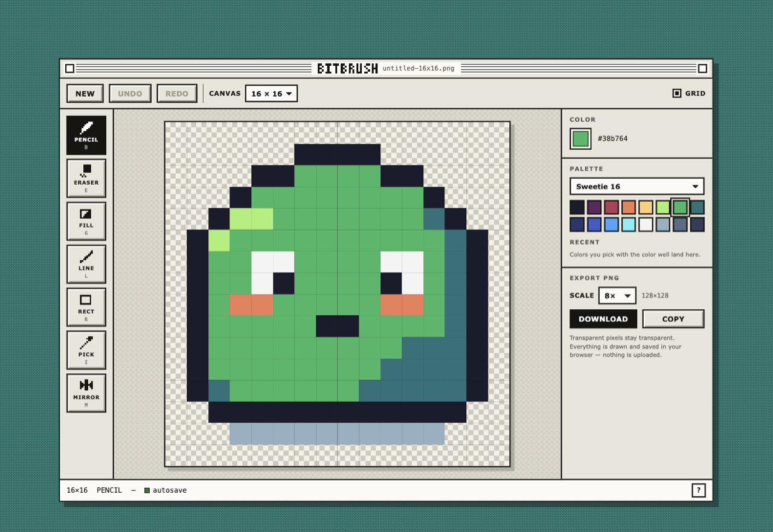Open the current color well #38b764

click(580, 138)
